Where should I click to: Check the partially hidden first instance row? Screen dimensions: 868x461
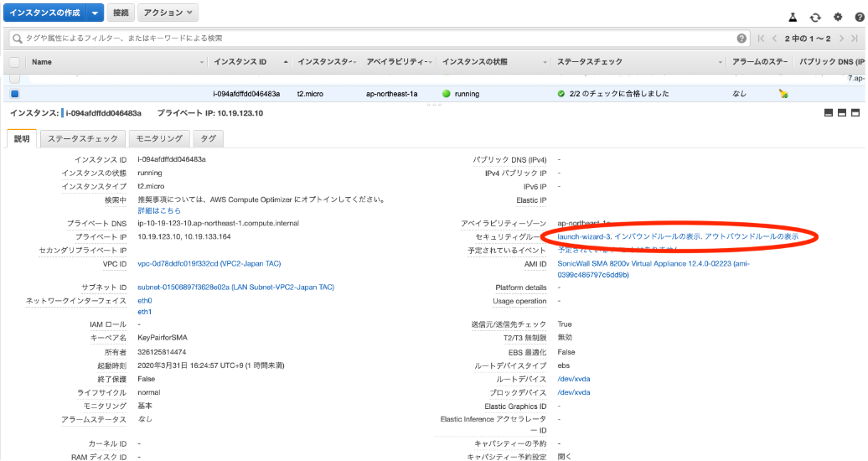point(14,78)
